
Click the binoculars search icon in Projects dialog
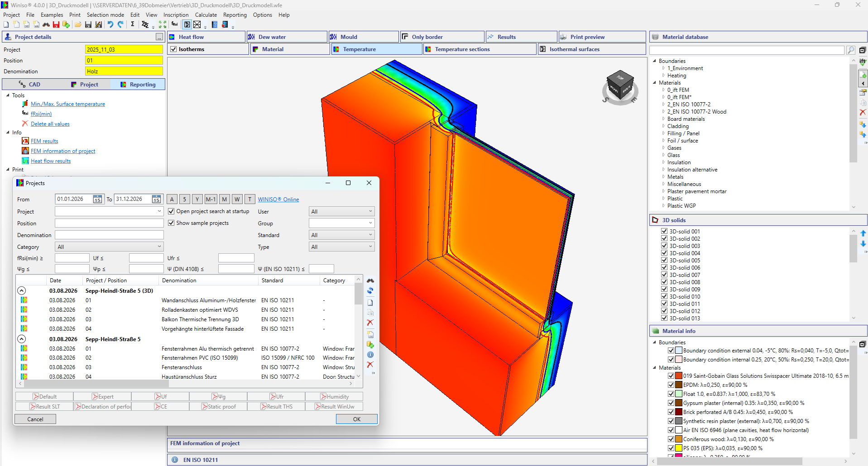click(370, 281)
